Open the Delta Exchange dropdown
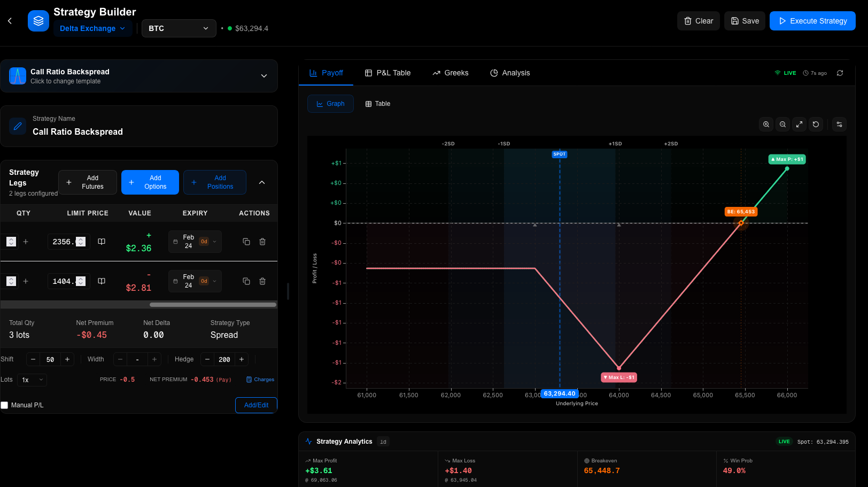The image size is (868, 487). pos(92,28)
